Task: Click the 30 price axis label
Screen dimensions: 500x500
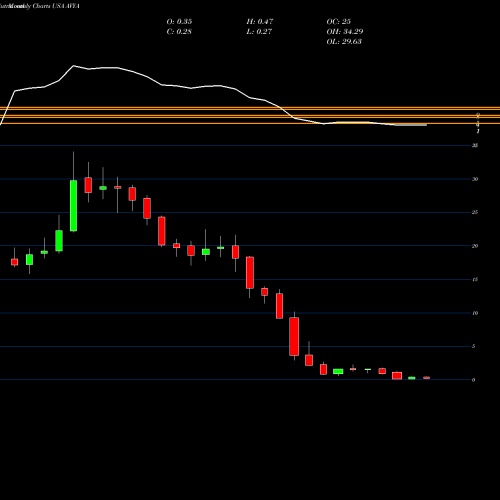Action: (475, 179)
